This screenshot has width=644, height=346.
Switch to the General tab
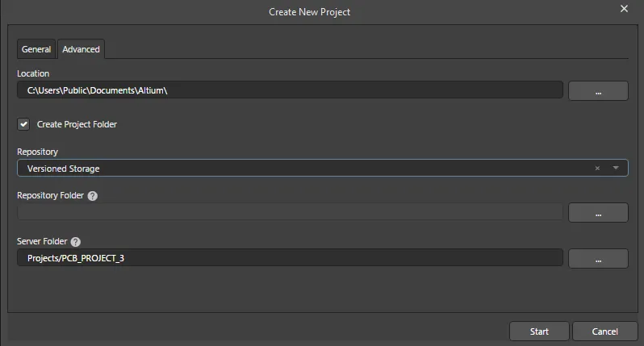pyautogui.click(x=36, y=49)
